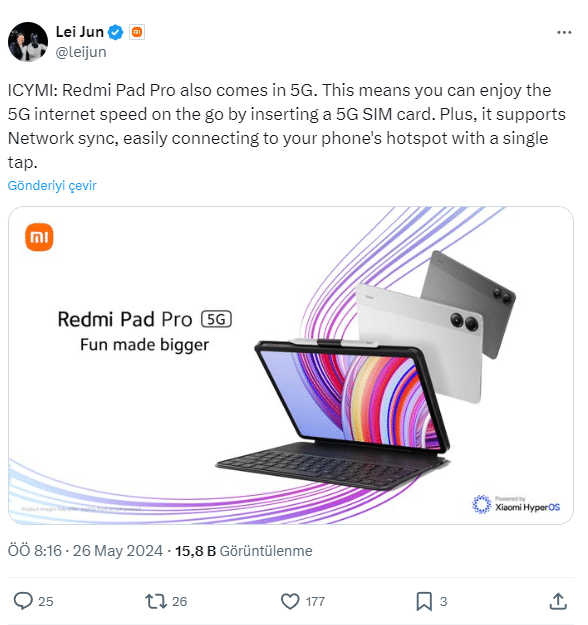The image size is (588, 625).
Task: Click the repost arrows icon
Action: (156, 601)
